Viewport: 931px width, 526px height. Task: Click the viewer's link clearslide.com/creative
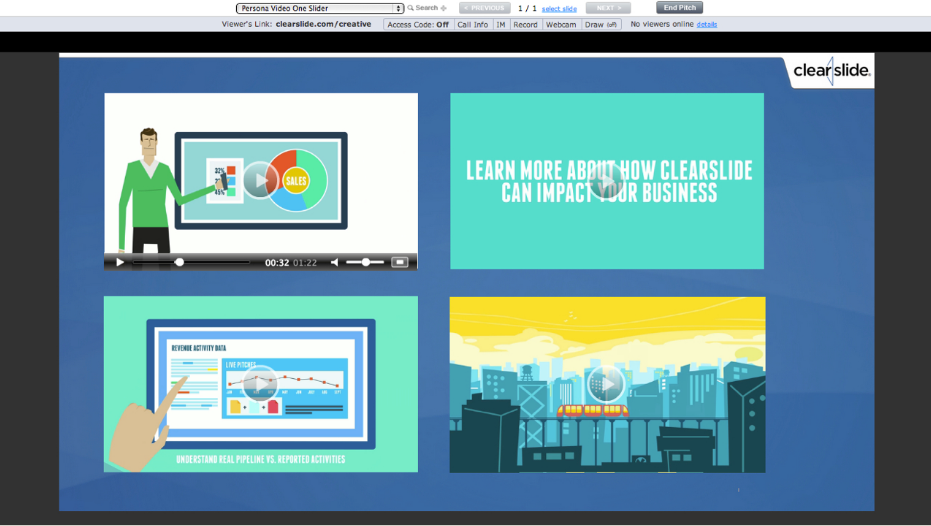[x=323, y=24]
